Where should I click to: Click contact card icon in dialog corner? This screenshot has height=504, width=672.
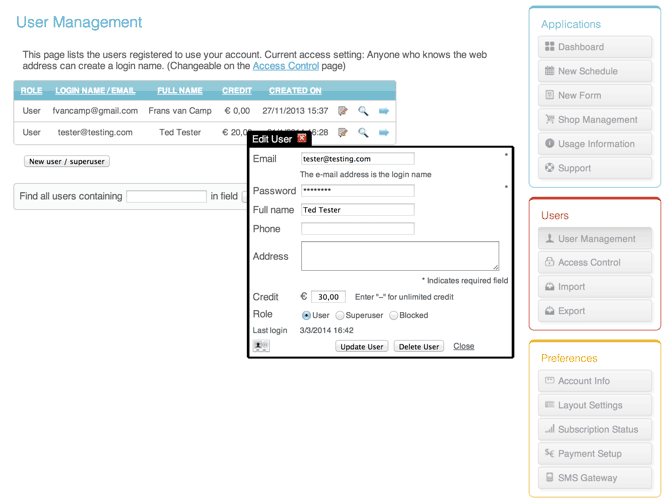pyautogui.click(x=261, y=346)
